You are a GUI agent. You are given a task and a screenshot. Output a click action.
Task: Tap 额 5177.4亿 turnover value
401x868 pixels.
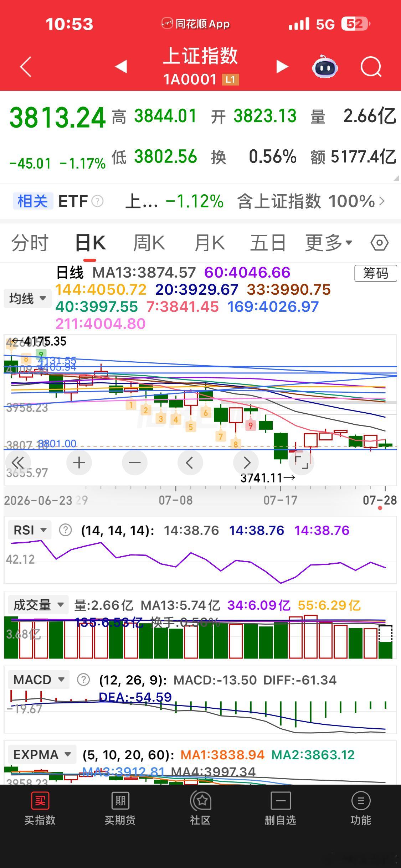pos(353,157)
